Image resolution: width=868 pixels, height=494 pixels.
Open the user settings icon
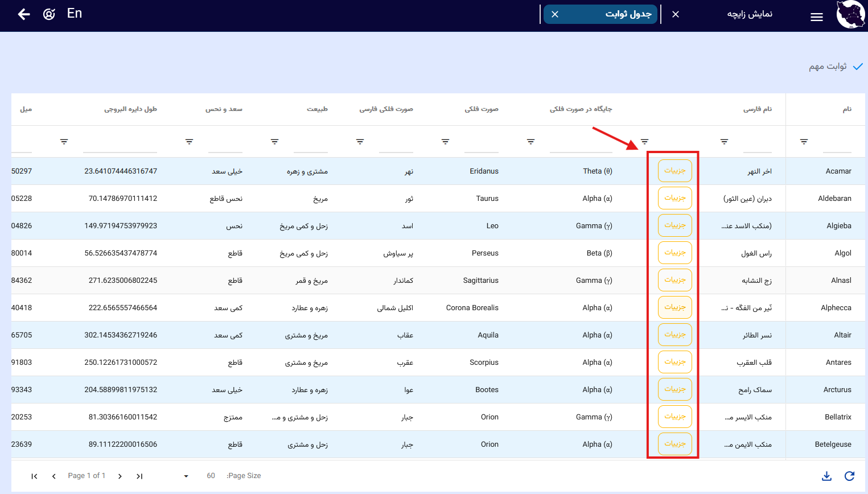[50, 14]
